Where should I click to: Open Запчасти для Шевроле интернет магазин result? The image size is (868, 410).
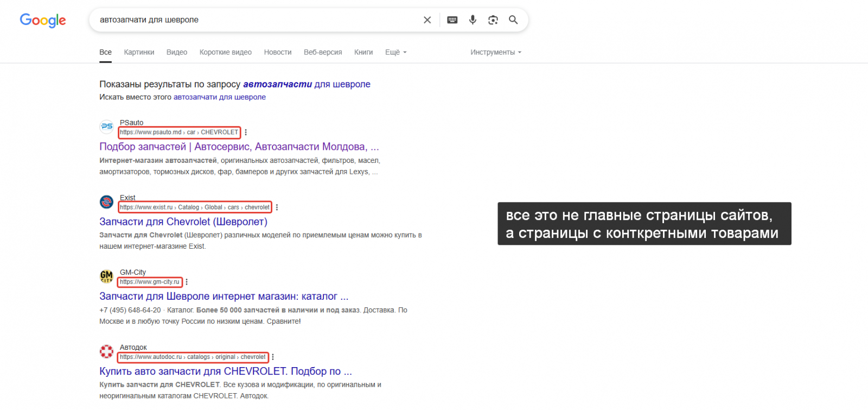coord(224,297)
